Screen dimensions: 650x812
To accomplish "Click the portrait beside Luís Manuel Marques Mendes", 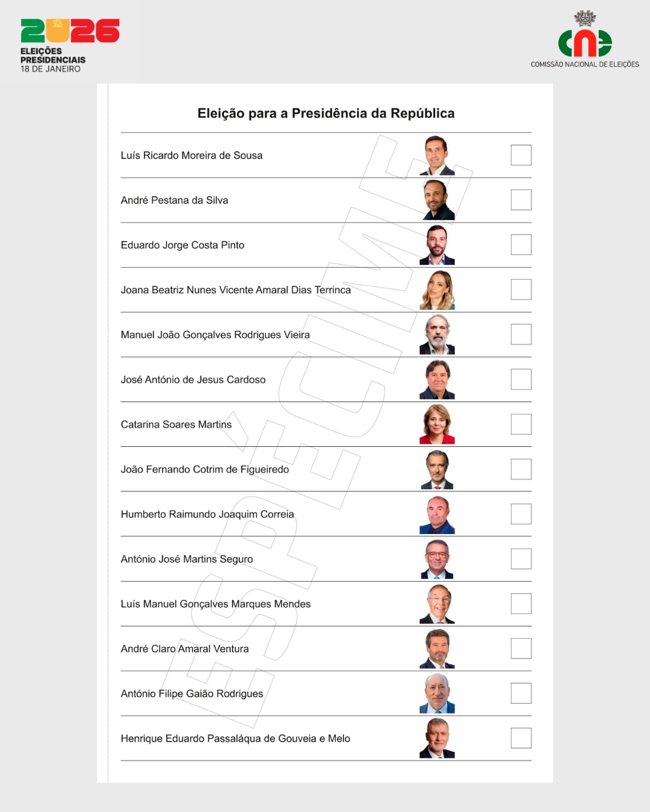I will (438, 604).
